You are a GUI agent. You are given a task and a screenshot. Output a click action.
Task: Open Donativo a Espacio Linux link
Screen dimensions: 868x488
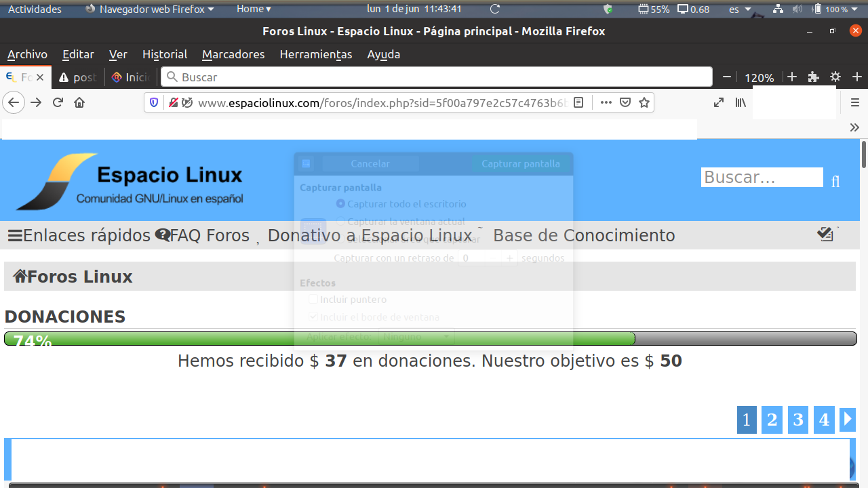370,235
